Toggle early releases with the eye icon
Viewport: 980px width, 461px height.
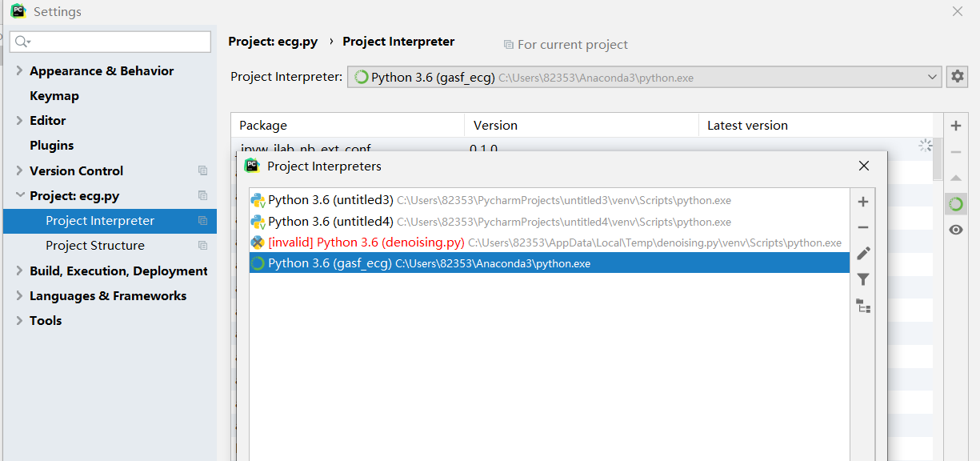(957, 230)
